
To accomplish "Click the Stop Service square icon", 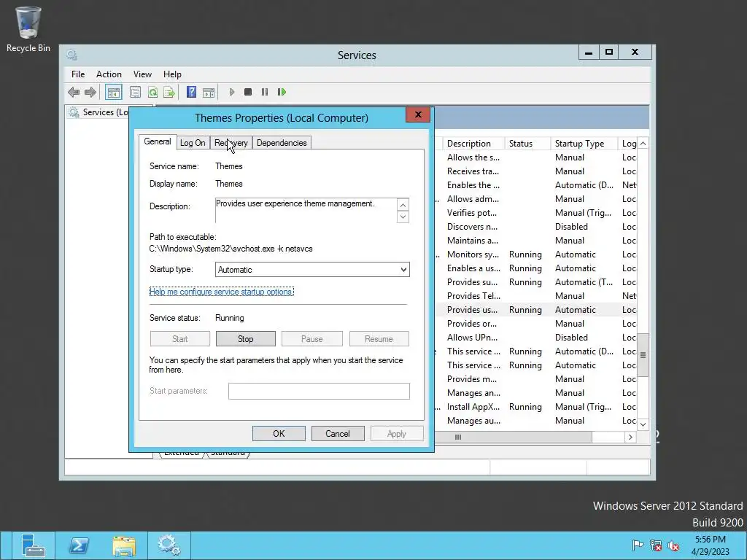I will (248, 92).
